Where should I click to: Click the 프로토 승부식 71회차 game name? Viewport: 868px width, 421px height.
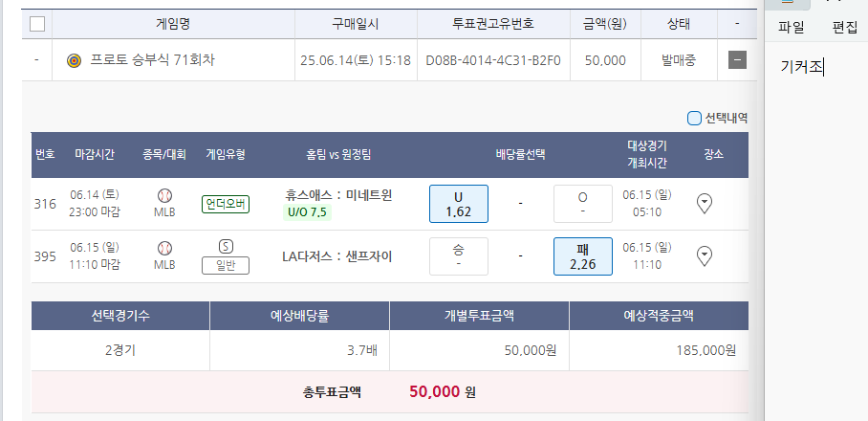(152, 60)
